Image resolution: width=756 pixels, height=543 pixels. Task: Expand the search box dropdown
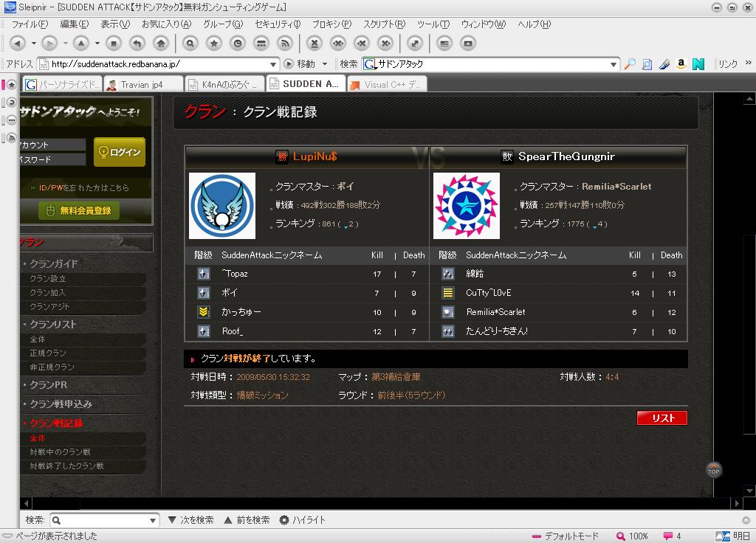tap(614, 64)
